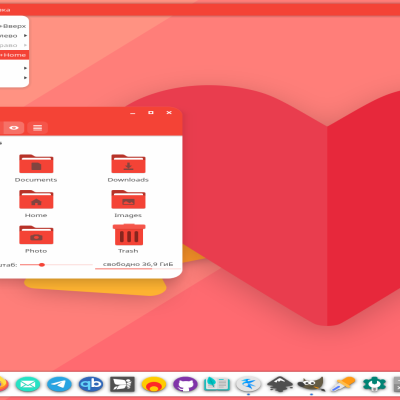Launch Telegram from the dock
The image size is (400, 400).
point(59,385)
